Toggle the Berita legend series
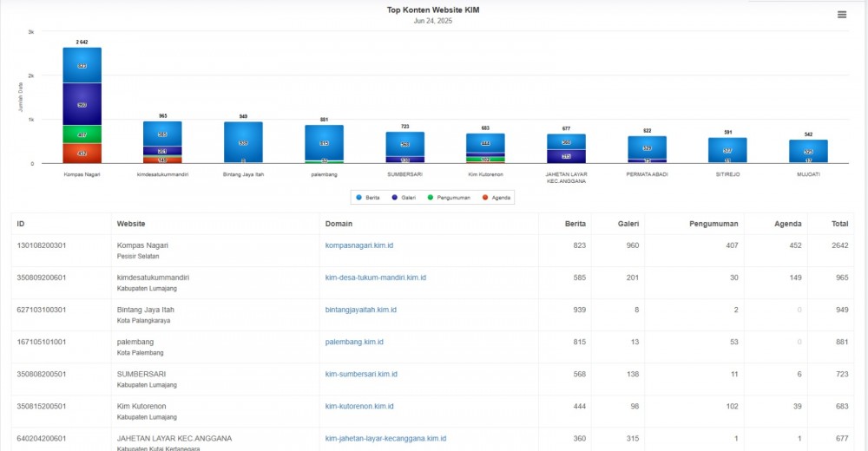The height and width of the screenshot is (451, 868). pyautogui.click(x=368, y=198)
